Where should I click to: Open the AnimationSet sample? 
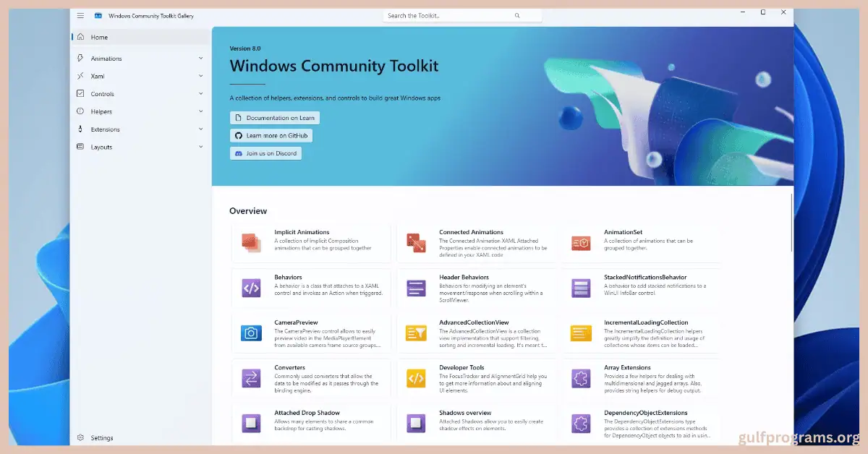pyautogui.click(x=580, y=242)
